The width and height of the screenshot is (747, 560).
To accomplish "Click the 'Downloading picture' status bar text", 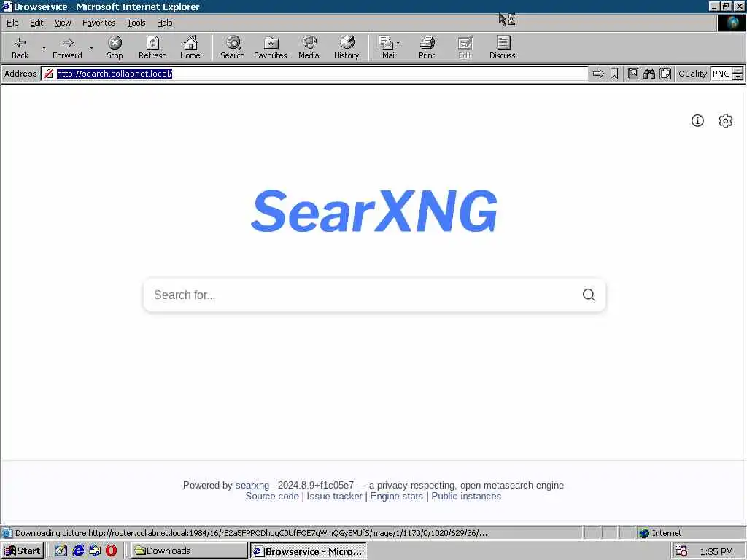I will pos(251,533).
